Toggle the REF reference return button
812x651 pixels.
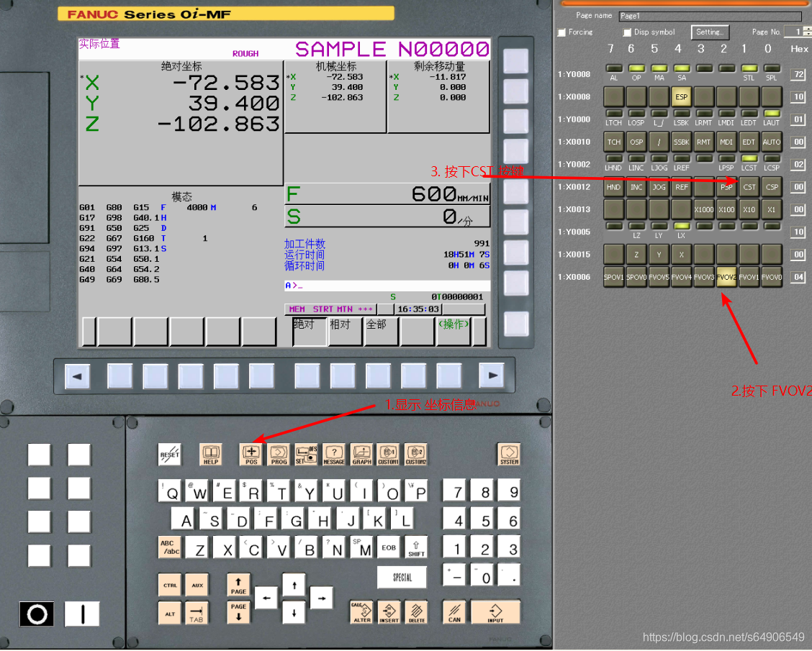[681, 187]
